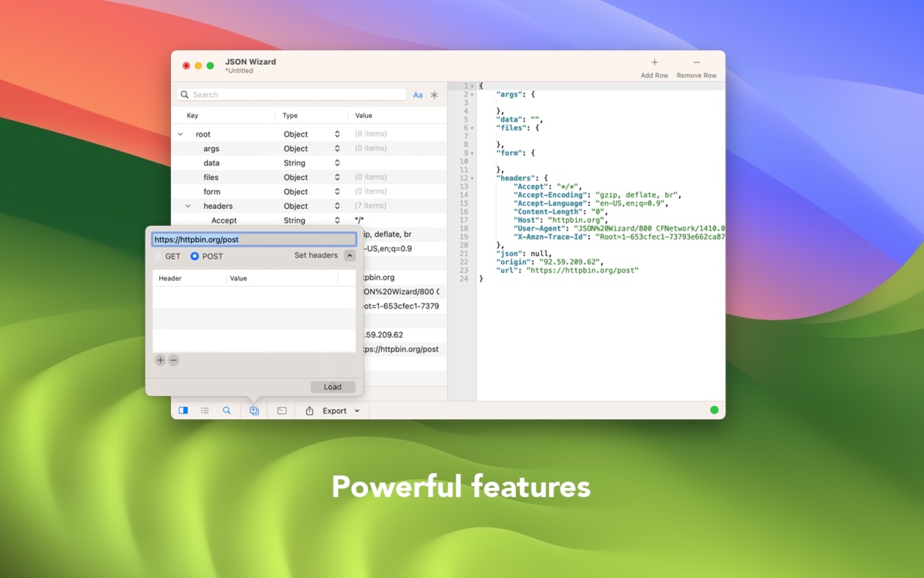Viewport: 924px width, 578px height.
Task: Select the GET request method
Action: click(158, 256)
